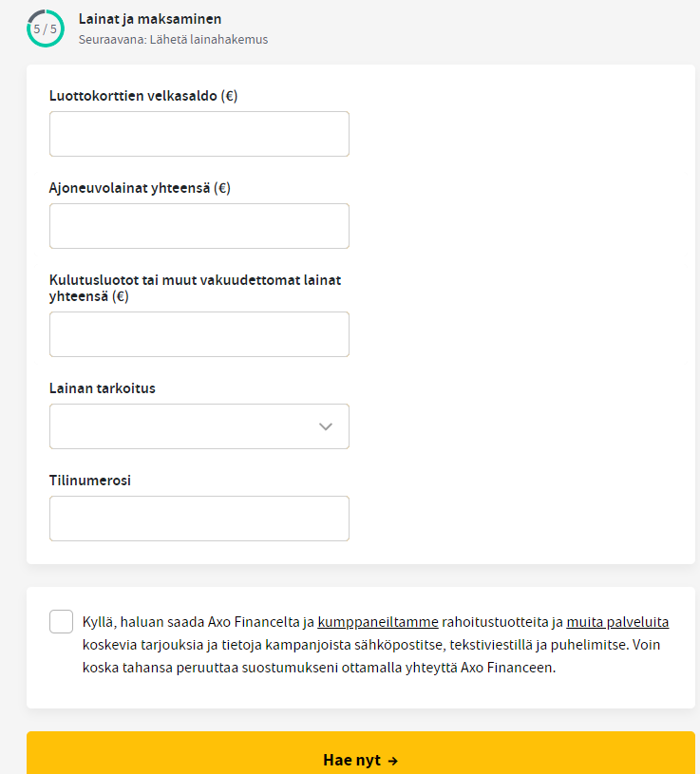Viewport: 700px width, 774px height.
Task: Focus the Tilinumerosi input field
Action: pyautogui.click(x=199, y=519)
